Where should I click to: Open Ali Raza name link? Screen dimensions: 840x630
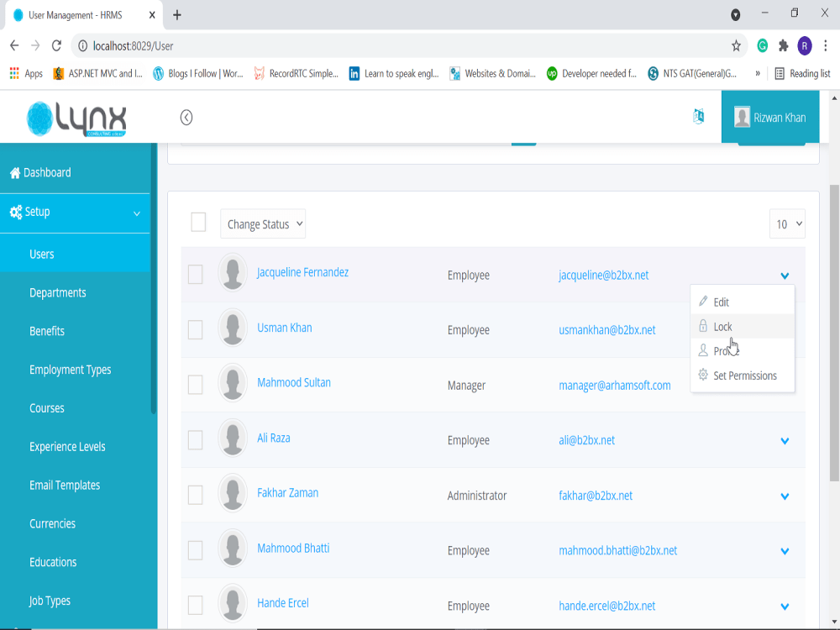[273, 438]
